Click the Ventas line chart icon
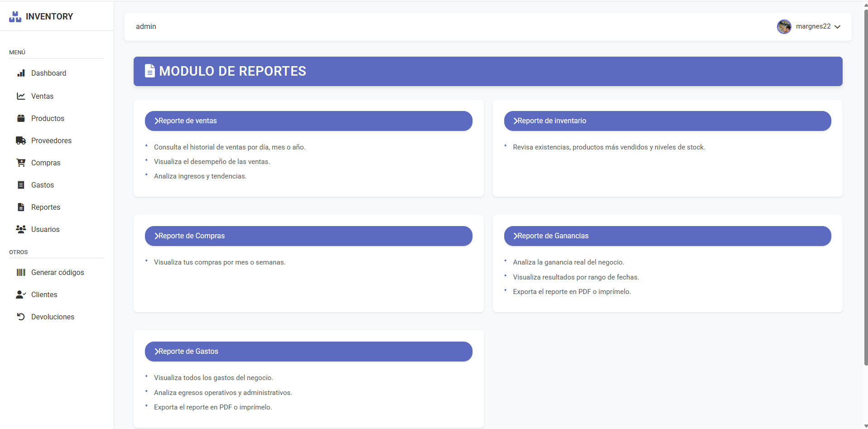 [21, 96]
